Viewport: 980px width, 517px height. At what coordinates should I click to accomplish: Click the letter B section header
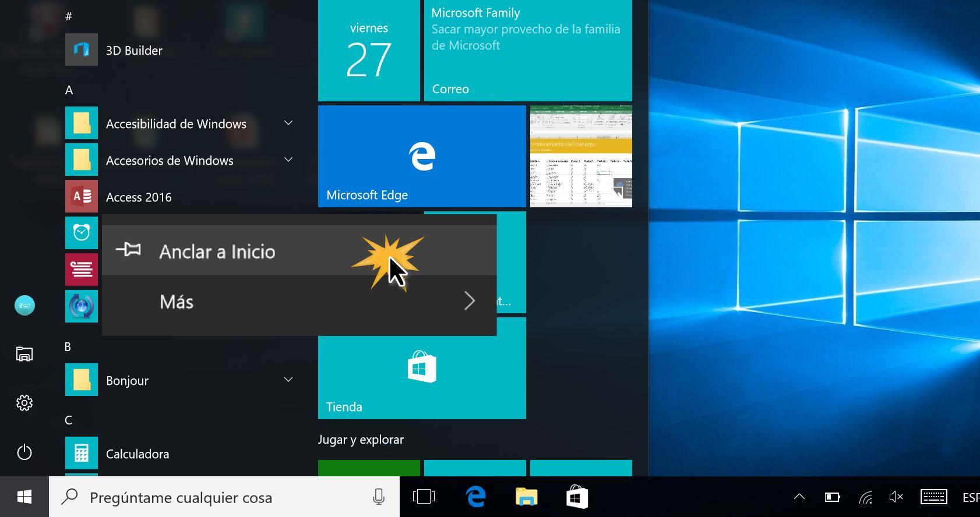[68, 346]
